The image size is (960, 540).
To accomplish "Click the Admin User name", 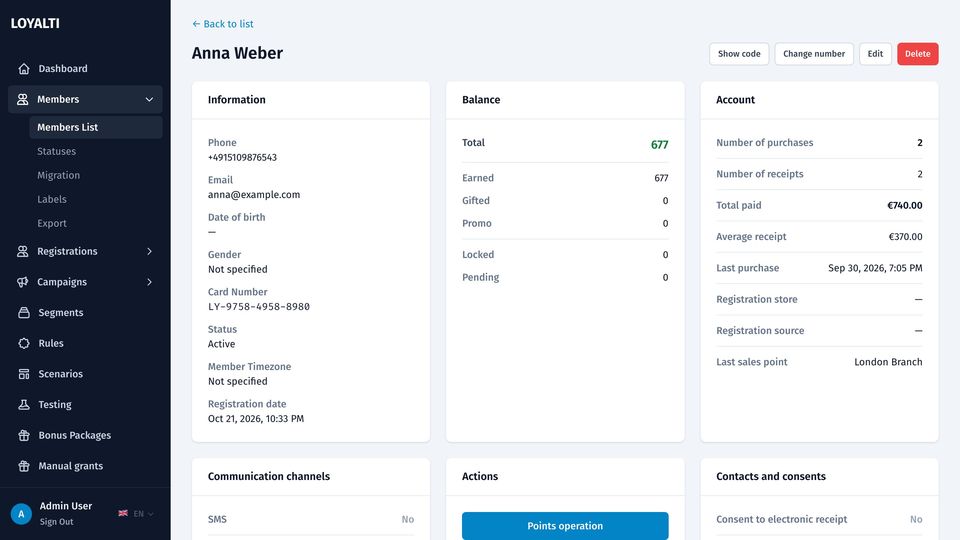I will click(66, 506).
